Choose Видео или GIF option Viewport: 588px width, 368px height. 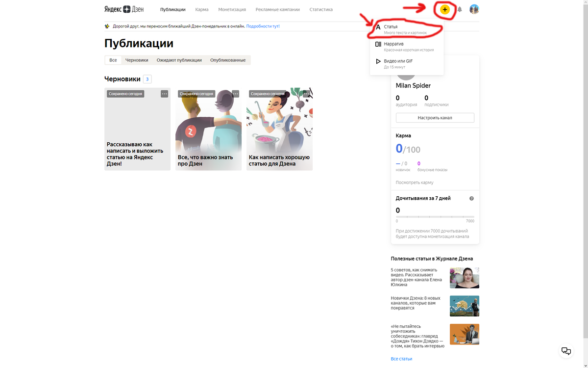pyautogui.click(x=407, y=64)
